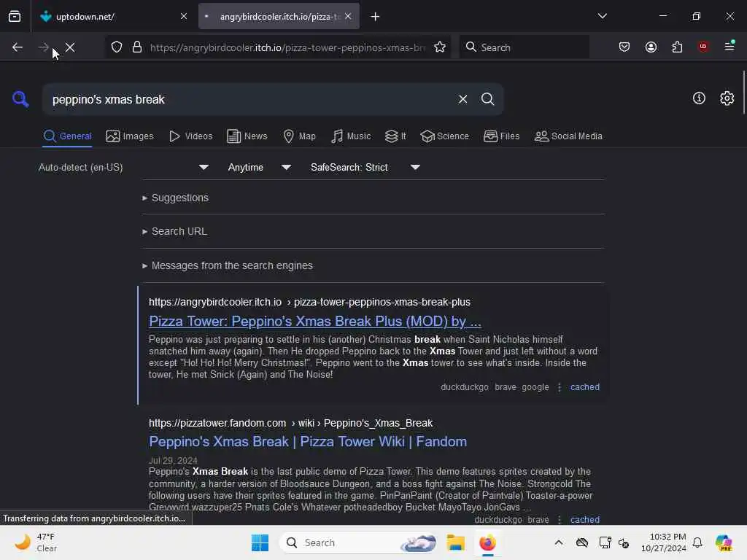Close the angrybirdcooler.itch.io tab
The height and width of the screenshot is (560, 747).
click(x=348, y=17)
